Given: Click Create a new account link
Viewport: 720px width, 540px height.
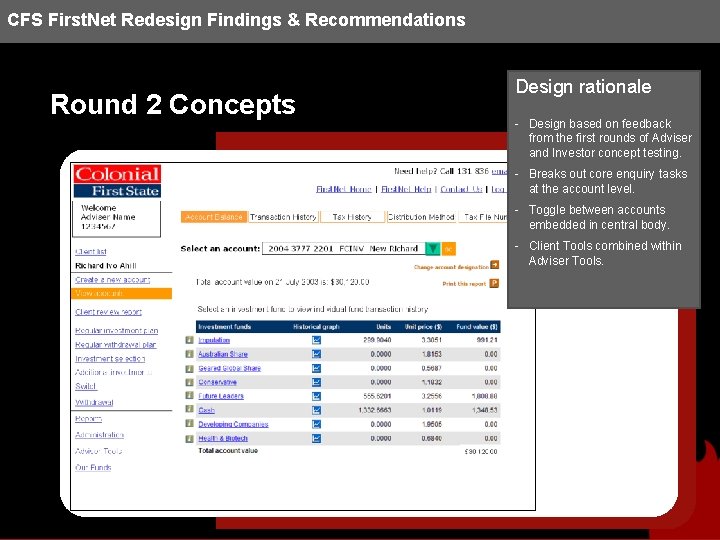Looking at the screenshot, I should (x=112, y=280).
